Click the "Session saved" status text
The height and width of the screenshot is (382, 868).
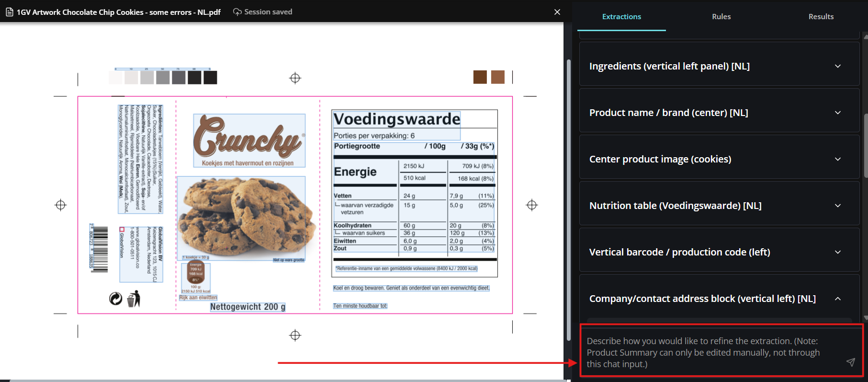point(268,12)
